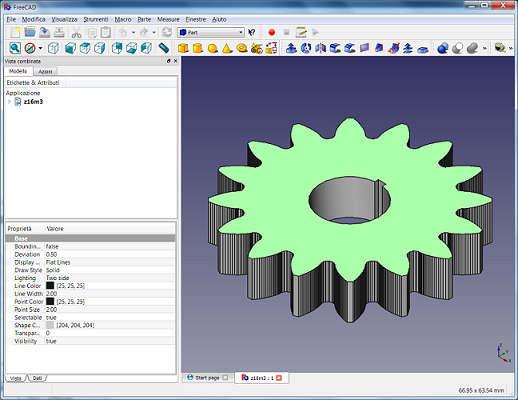
Task: Expand the z16m3 document tree node
Action: tap(9, 102)
